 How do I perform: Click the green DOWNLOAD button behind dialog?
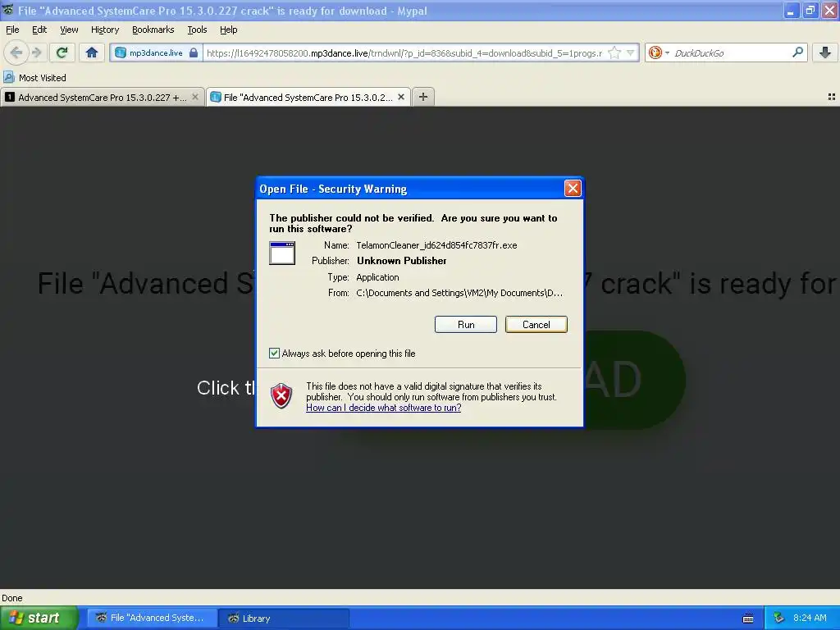tap(635, 379)
